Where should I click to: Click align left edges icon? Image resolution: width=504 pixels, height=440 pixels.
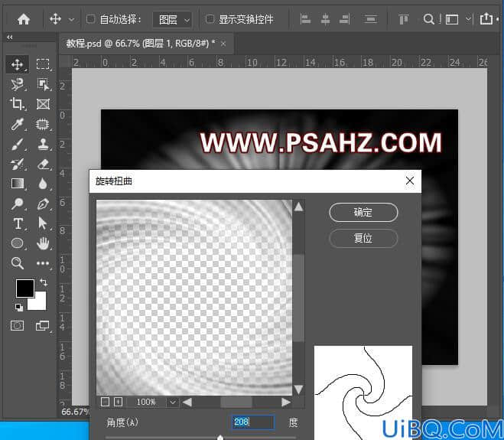click(x=305, y=19)
